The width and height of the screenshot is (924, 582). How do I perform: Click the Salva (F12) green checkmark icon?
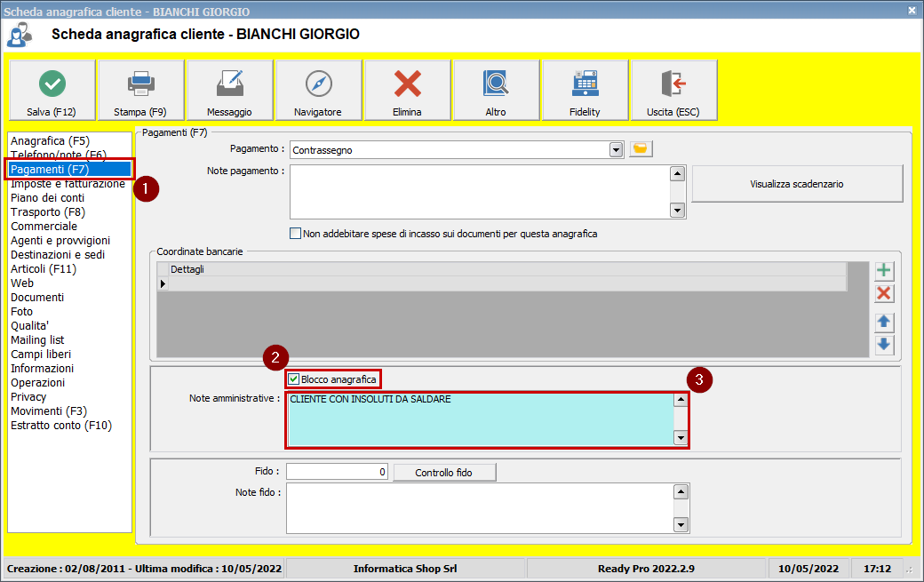click(x=52, y=84)
